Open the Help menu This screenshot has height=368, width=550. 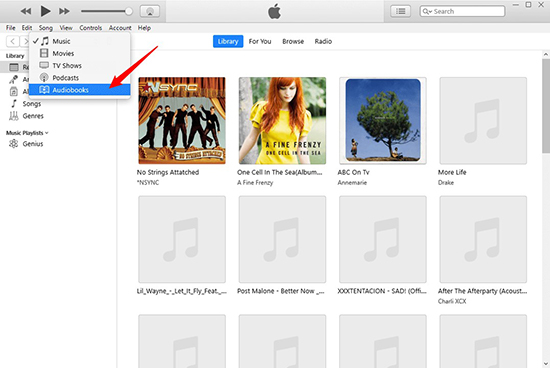pos(144,28)
